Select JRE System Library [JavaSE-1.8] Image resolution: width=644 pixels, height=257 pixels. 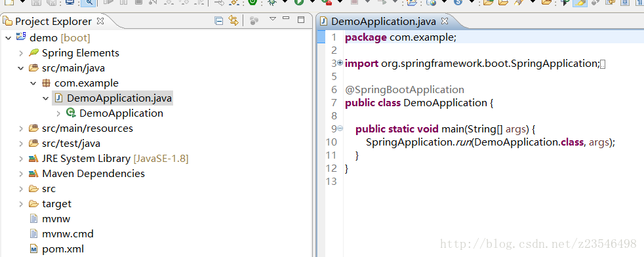(115, 159)
